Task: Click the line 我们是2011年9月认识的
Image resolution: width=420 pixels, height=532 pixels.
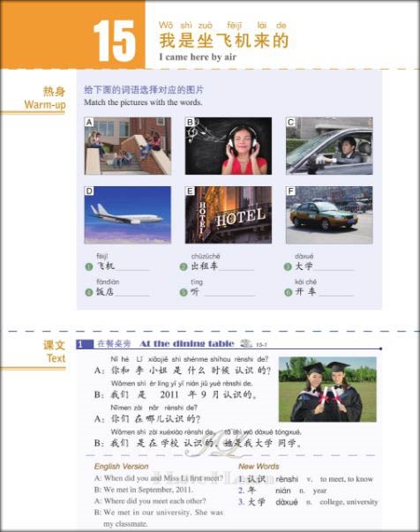Action: tap(184, 394)
